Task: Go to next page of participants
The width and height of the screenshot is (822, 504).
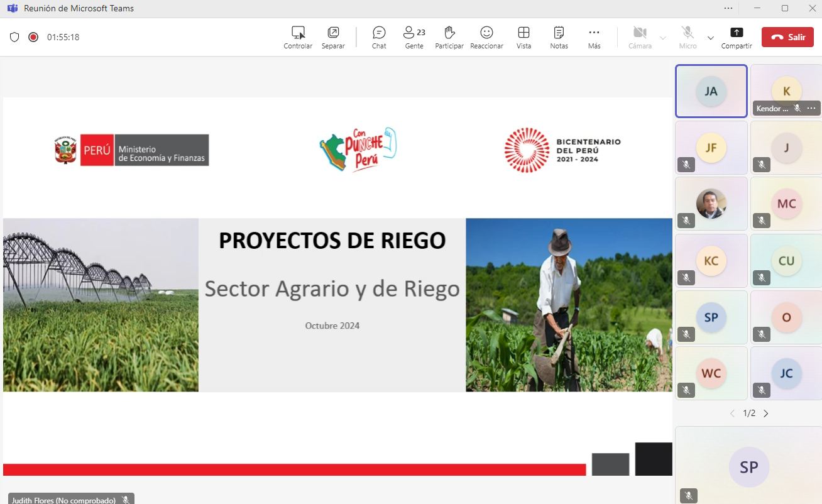Action: pos(765,414)
